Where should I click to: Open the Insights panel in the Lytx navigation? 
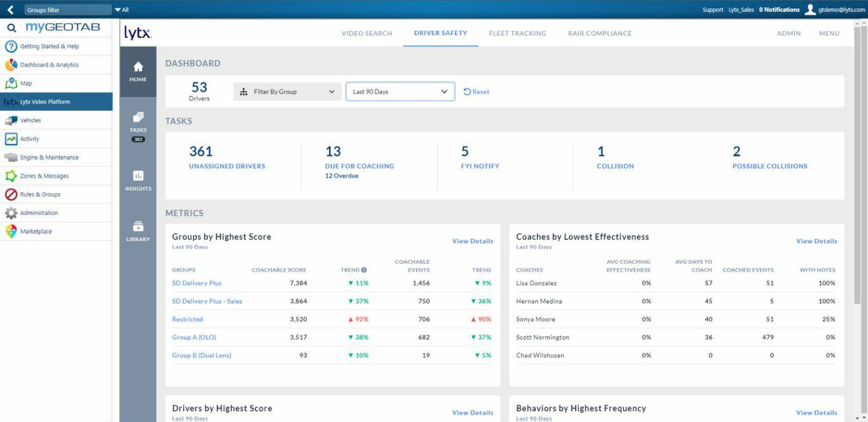pos(138,180)
